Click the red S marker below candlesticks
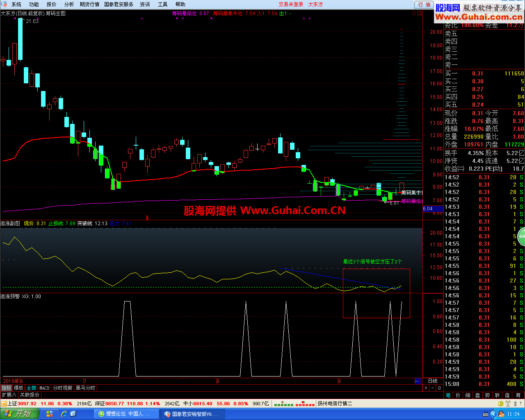 click(147, 218)
